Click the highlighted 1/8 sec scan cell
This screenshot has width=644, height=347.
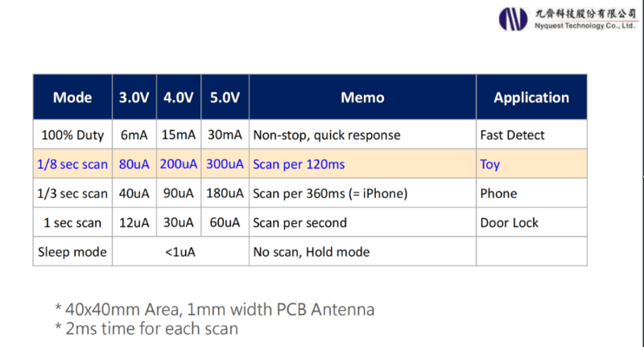point(72,164)
